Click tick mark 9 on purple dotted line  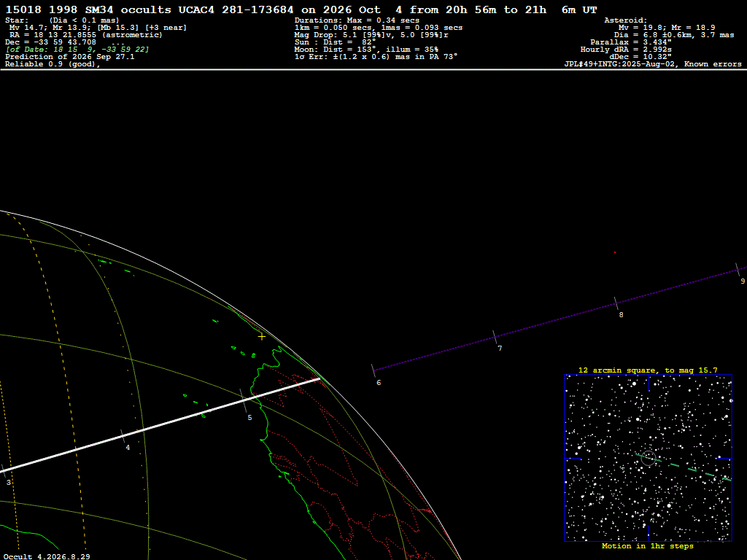[x=738, y=270]
